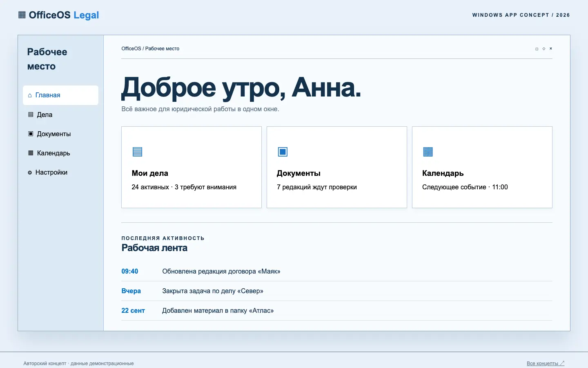
Task: Click the blue grid icon in Календарь card
Action: tap(428, 152)
